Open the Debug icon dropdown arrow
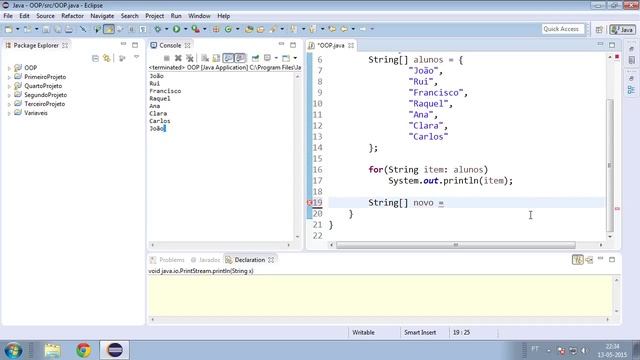The width and height of the screenshot is (640, 360). coord(166,29)
